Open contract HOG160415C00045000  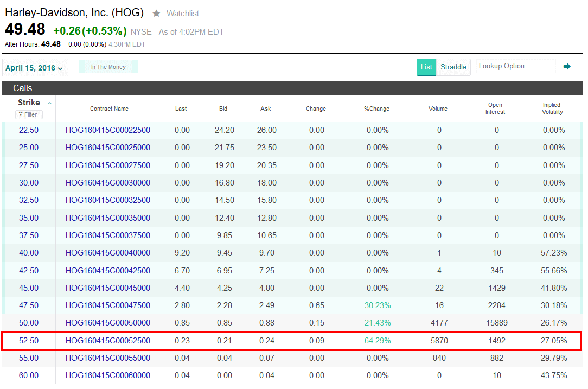pyautogui.click(x=108, y=288)
